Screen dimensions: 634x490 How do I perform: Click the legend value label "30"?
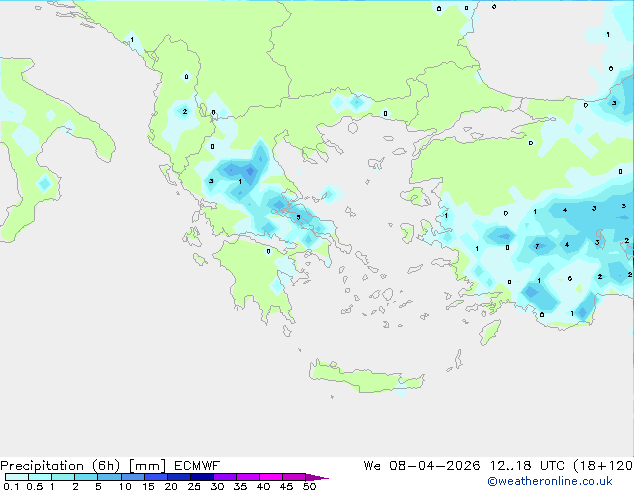coord(217,486)
